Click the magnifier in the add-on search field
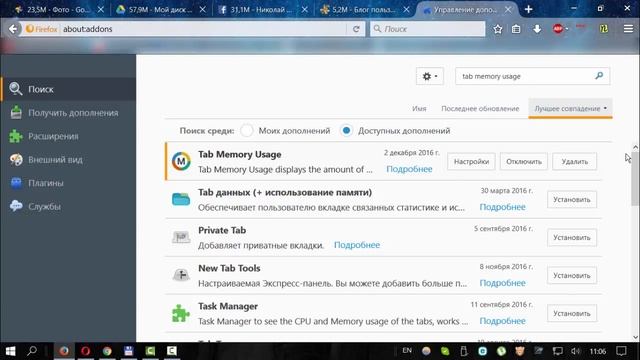The image size is (640, 360). [599, 76]
